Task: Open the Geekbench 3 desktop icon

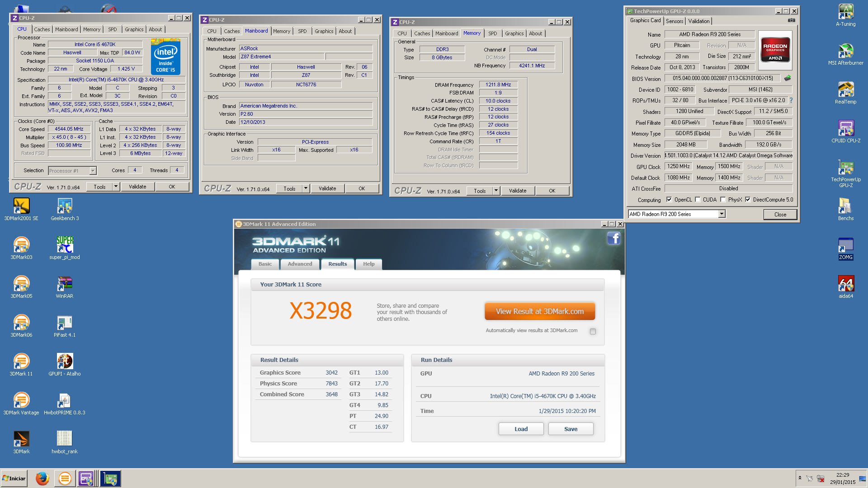Action: click(x=65, y=209)
